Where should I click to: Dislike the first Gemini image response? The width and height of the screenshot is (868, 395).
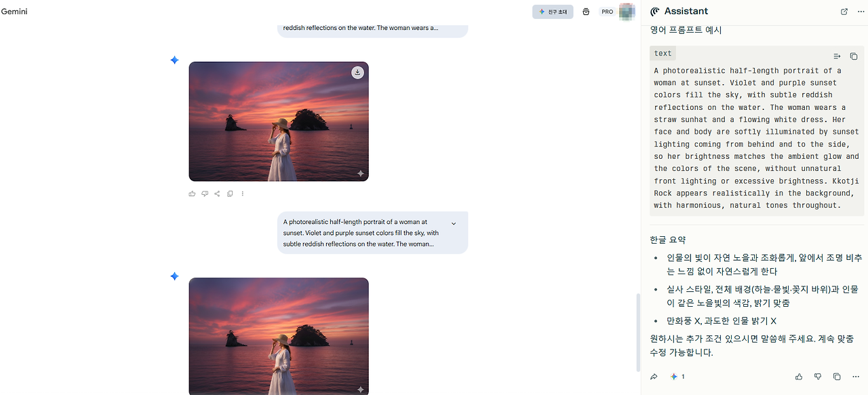tap(205, 193)
